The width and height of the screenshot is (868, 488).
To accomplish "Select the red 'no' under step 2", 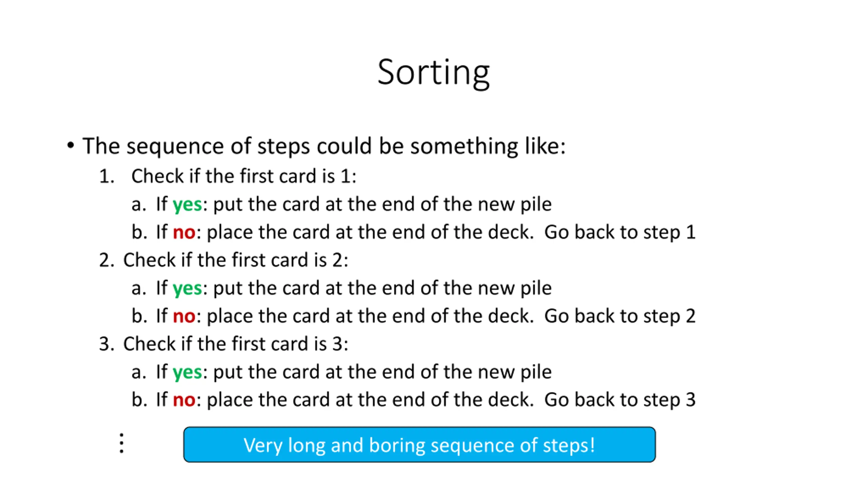I will pos(184,316).
